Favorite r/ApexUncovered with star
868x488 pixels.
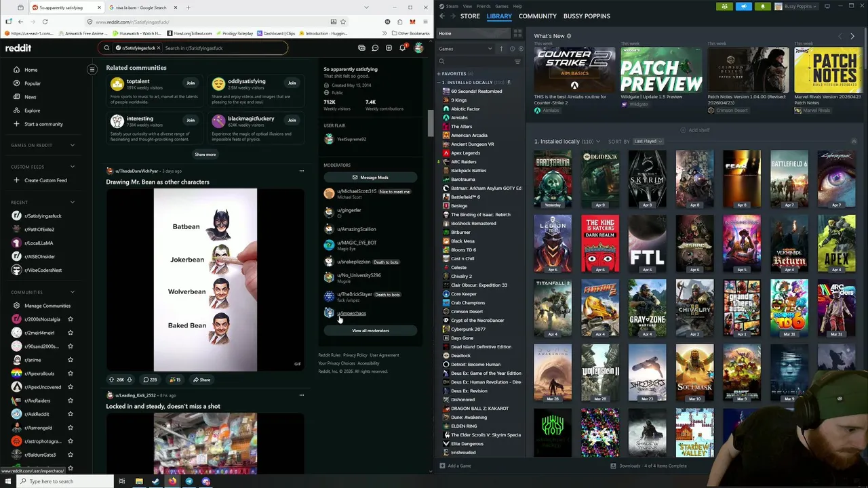click(70, 387)
